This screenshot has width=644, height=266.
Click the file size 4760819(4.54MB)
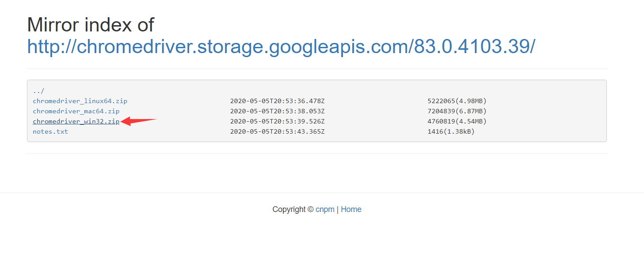coord(457,121)
